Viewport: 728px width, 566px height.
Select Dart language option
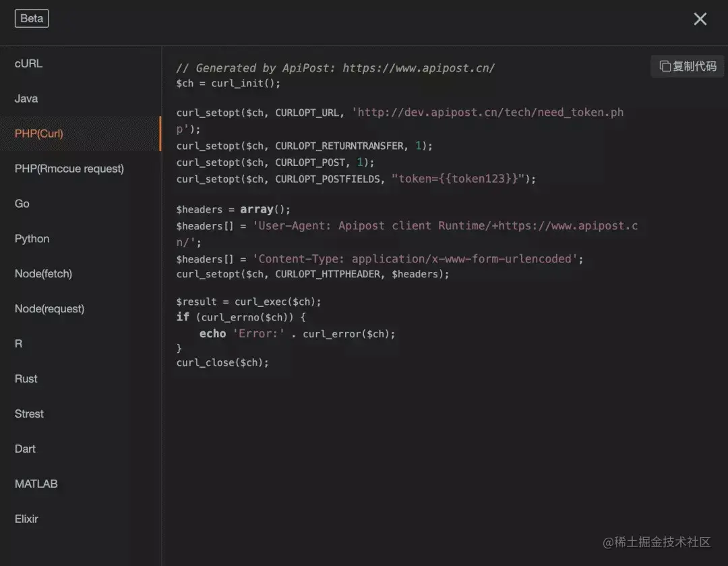(x=81, y=449)
